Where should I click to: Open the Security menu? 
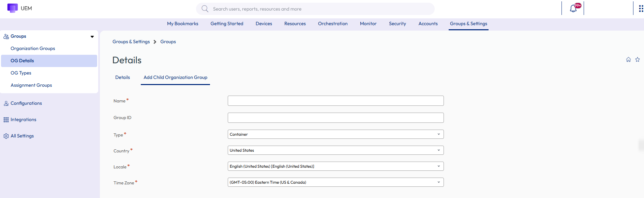(x=398, y=24)
